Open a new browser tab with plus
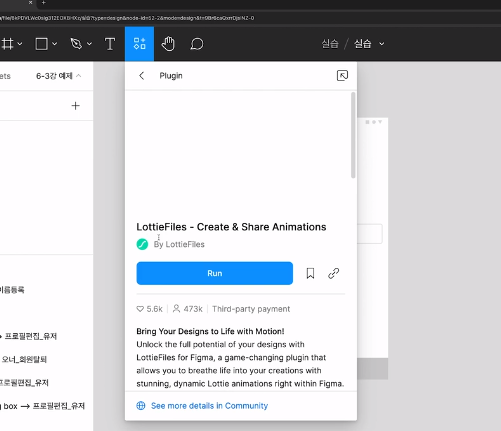The height and width of the screenshot is (431, 501). click(44, 3)
